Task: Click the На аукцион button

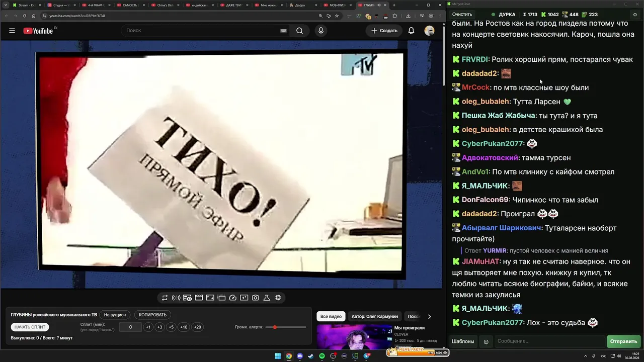Action: tap(115, 315)
